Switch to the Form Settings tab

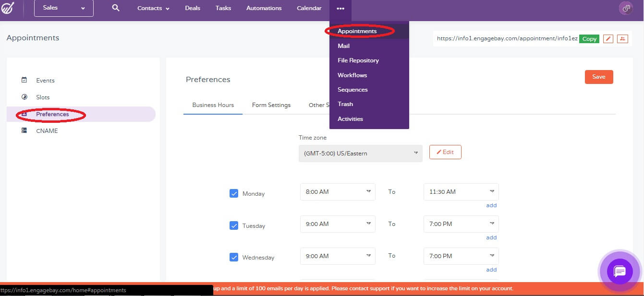[271, 105]
